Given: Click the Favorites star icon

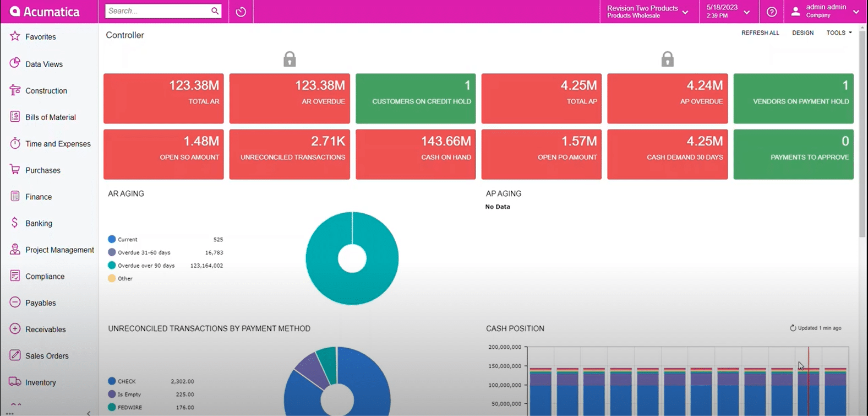Looking at the screenshot, I should tap(15, 36).
